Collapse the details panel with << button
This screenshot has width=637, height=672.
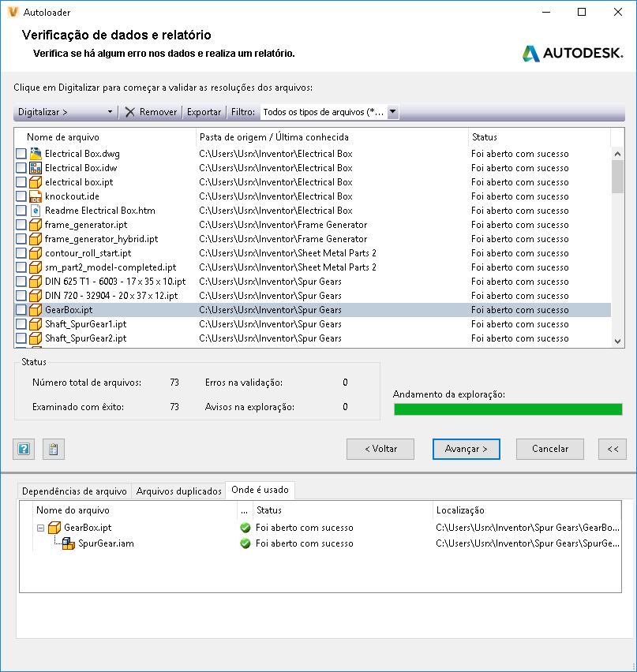click(613, 449)
